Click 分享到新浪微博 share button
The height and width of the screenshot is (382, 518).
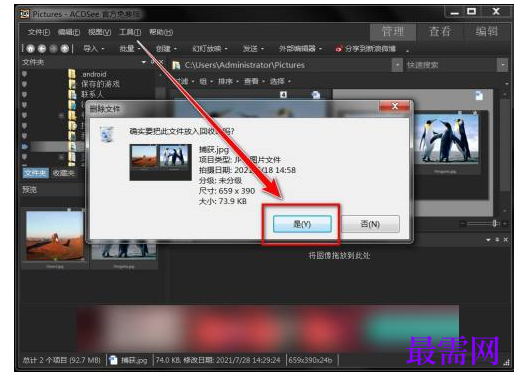tap(366, 49)
